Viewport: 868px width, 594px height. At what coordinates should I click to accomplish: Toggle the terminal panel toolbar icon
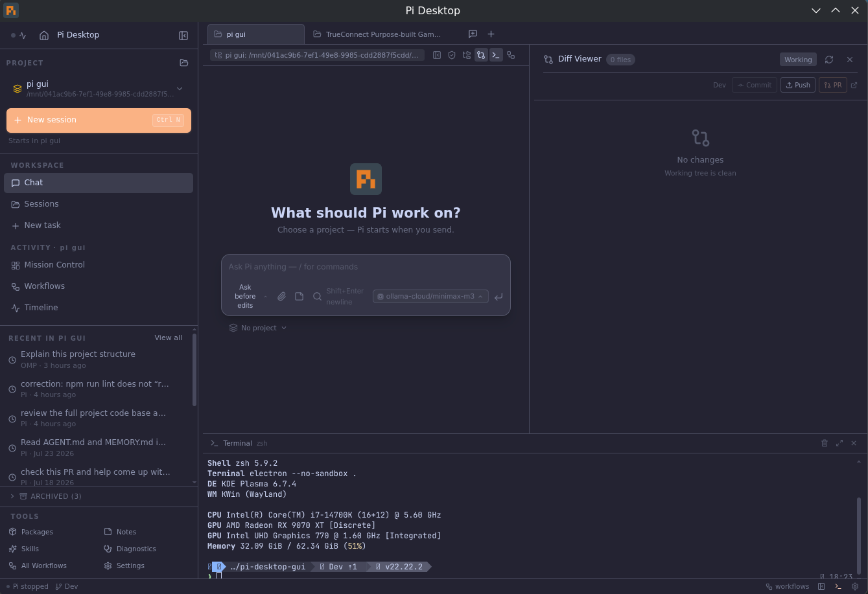click(496, 55)
